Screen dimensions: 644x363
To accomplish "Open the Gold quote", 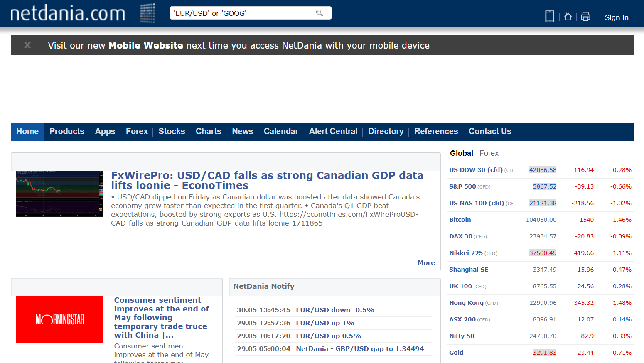I will [x=456, y=353].
